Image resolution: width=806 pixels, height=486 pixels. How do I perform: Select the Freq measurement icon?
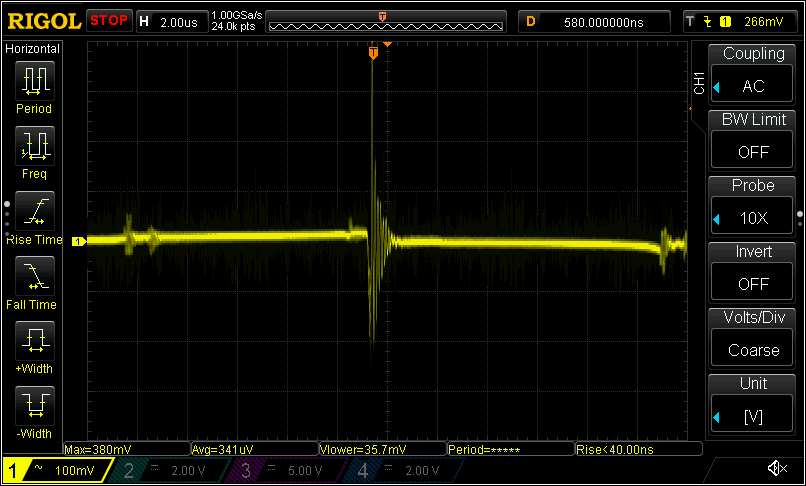(33, 145)
